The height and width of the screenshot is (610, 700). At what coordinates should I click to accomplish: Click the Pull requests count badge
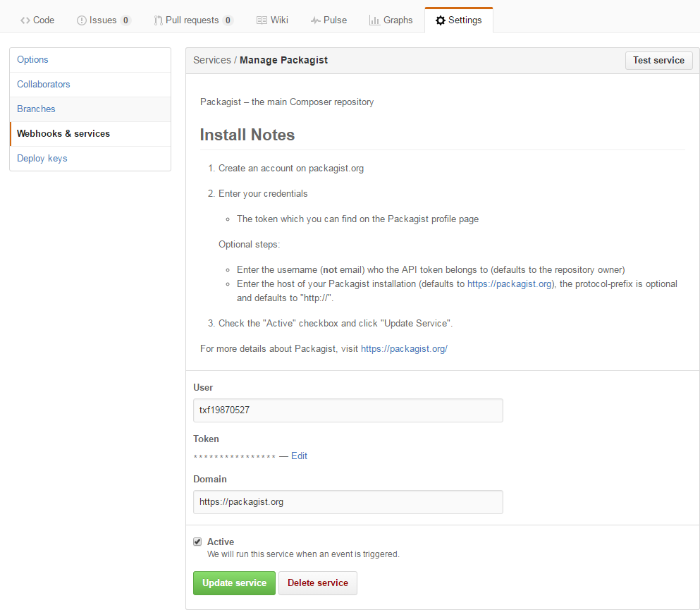228,20
